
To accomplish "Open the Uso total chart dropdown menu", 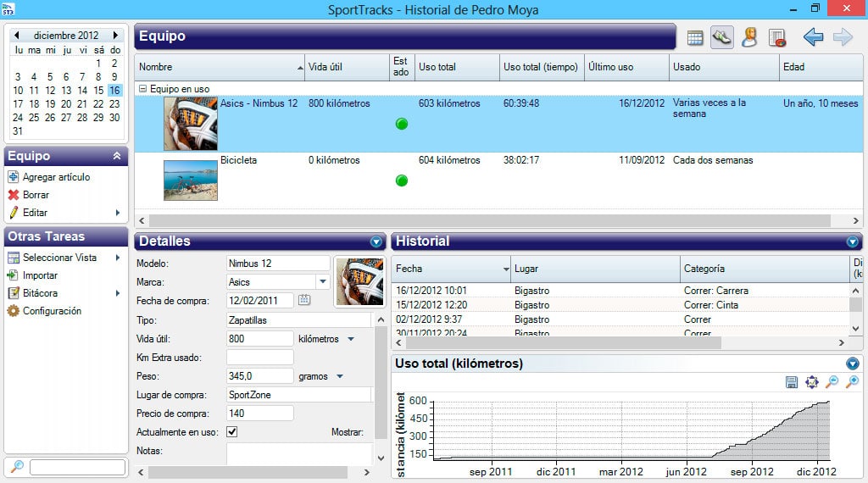I will pyautogui.click(x=853, y=364).
